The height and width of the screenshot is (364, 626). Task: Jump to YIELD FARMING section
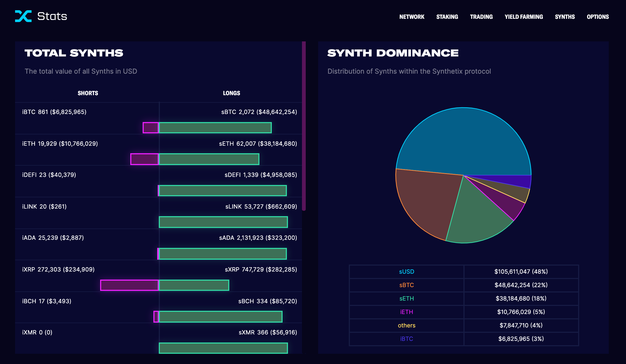pyautogui.click(x=524, y=17)
